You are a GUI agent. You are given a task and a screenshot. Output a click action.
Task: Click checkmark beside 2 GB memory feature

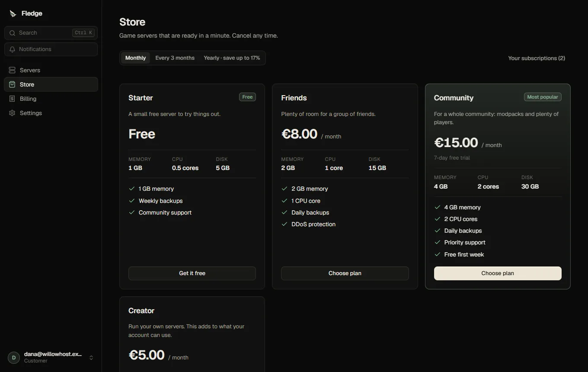(x=284, y=189)
